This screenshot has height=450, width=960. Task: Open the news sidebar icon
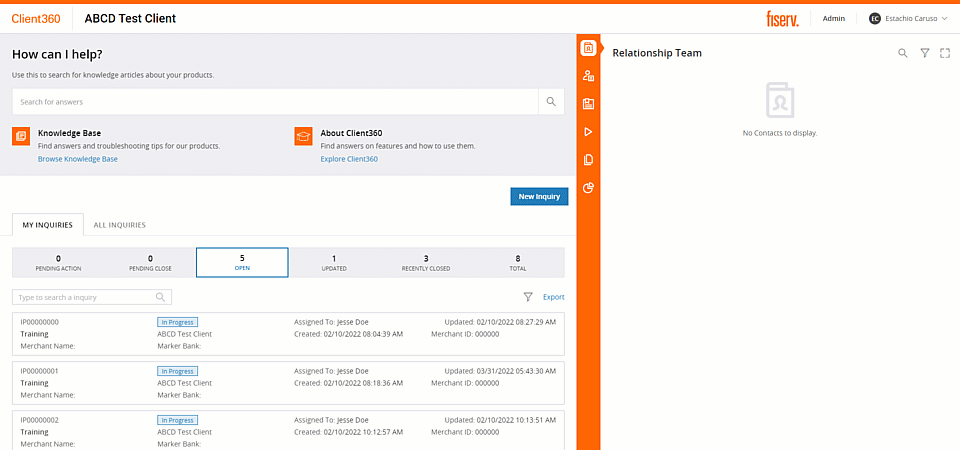tap(588, 103)
